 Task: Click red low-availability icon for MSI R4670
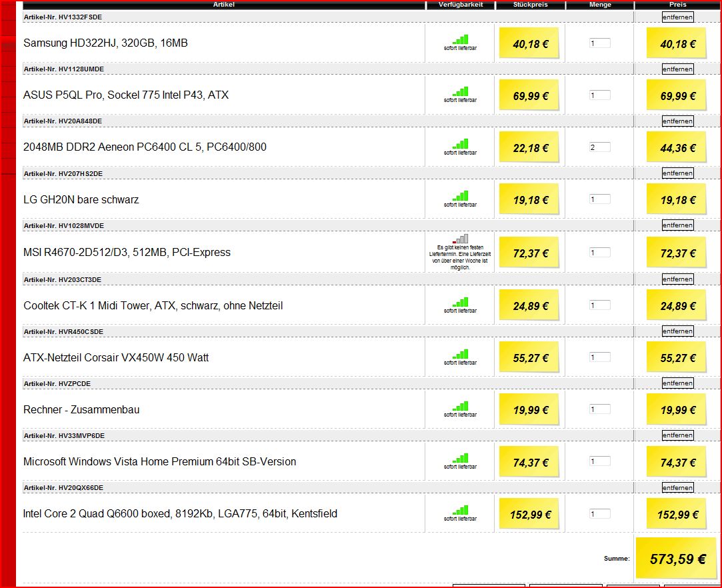(461, 239)
